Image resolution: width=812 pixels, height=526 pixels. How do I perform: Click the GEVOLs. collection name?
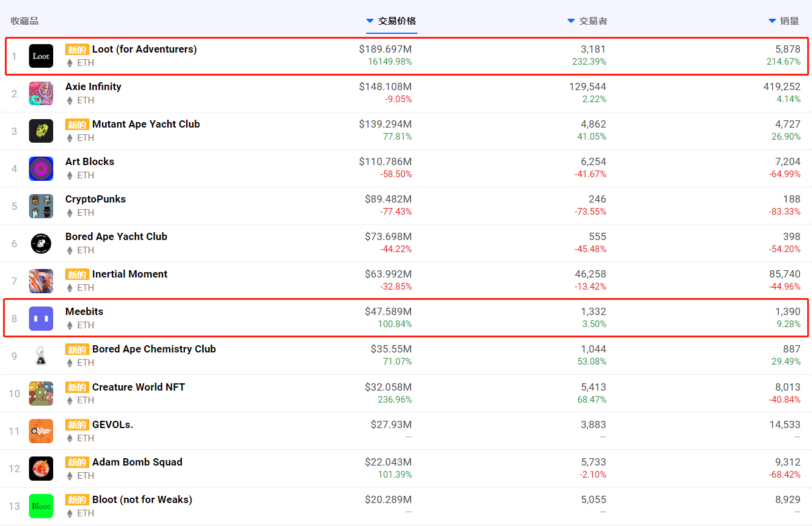(112, 424)
